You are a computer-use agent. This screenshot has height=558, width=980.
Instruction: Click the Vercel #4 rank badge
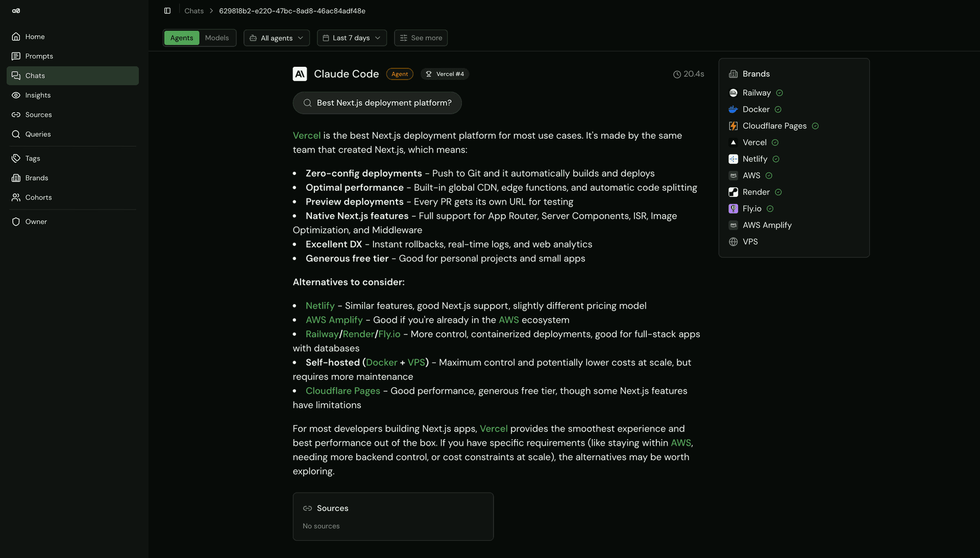click(x=445, y=74)
